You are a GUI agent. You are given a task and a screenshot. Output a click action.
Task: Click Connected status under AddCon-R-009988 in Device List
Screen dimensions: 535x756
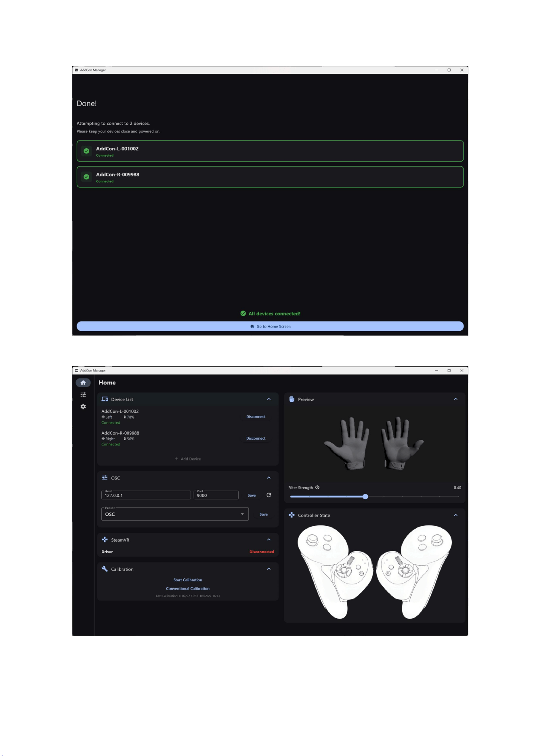(111, 445)
